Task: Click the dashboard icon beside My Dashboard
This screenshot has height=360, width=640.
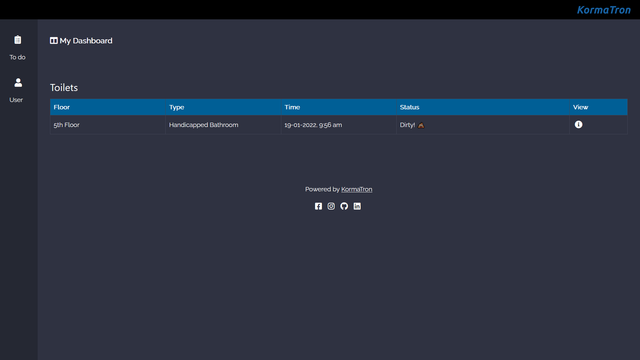Action: click(x=53, y=40)
